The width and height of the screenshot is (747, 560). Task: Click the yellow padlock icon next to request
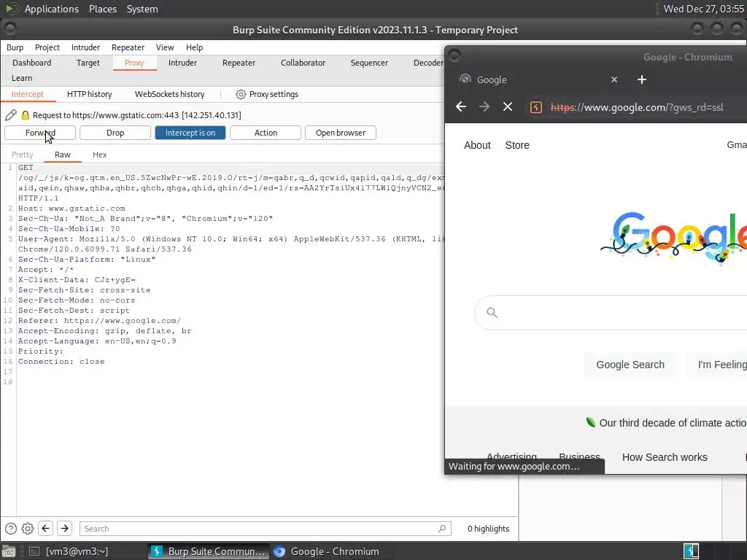click(x=26, y=114)
